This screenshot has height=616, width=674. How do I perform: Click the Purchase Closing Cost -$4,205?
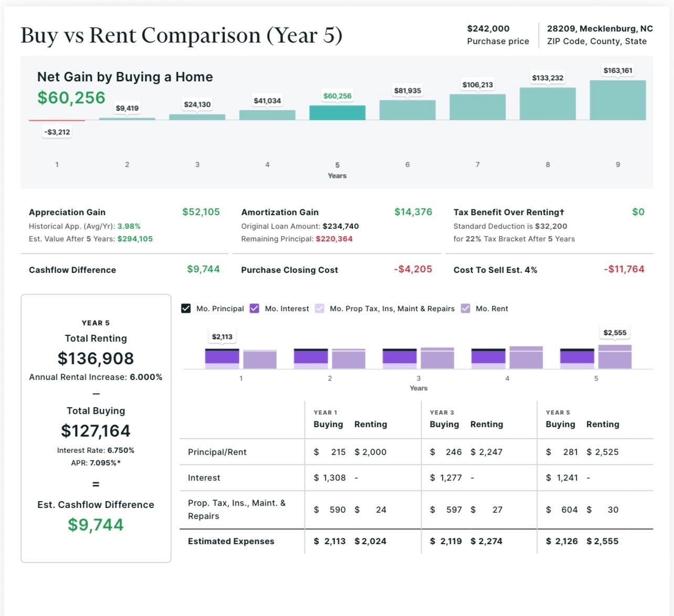[413, 269]
